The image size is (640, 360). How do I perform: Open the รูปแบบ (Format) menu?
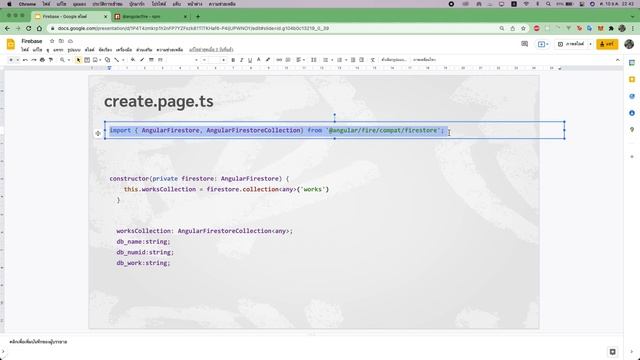pos(74,49)
